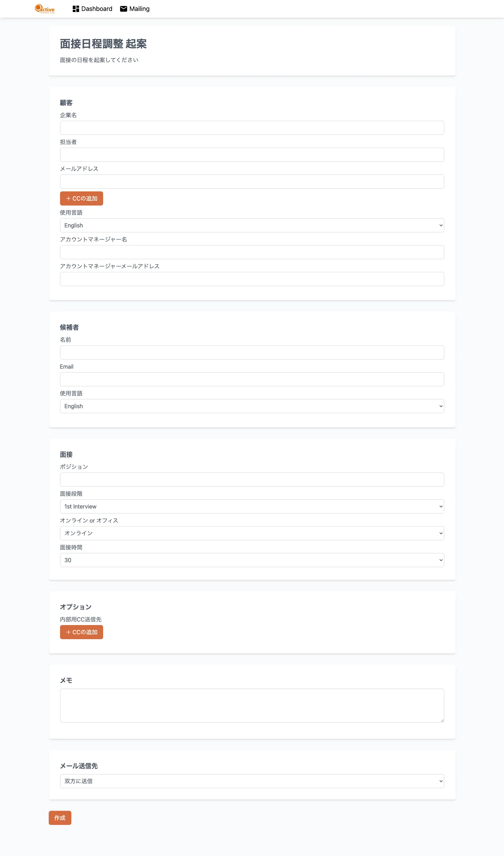The width and height of the screenshot is (504, 856).
Task: Click the Dashboard grid icon
Action: click(x=76, y=9)
